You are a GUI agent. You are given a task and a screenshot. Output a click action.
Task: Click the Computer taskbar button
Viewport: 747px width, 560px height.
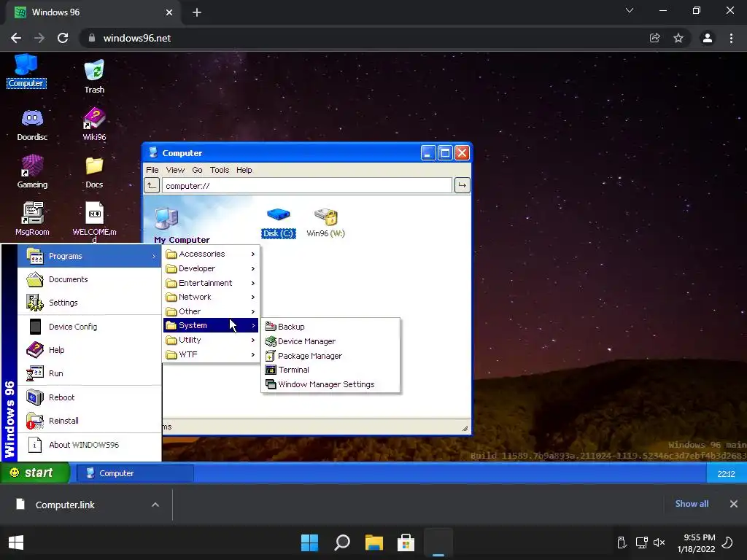tap(135, 473)
